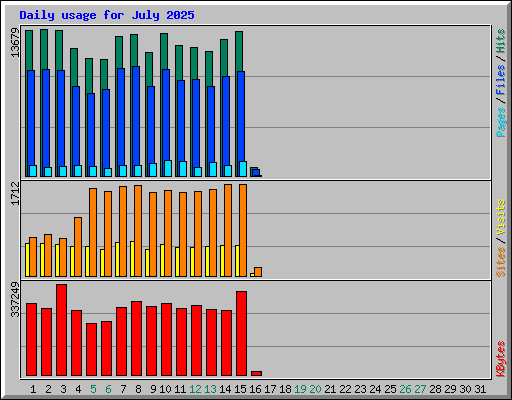Click the orange 'Sites' legend label
The width and height of the screenshot is (512, 400).
[501, 262]
